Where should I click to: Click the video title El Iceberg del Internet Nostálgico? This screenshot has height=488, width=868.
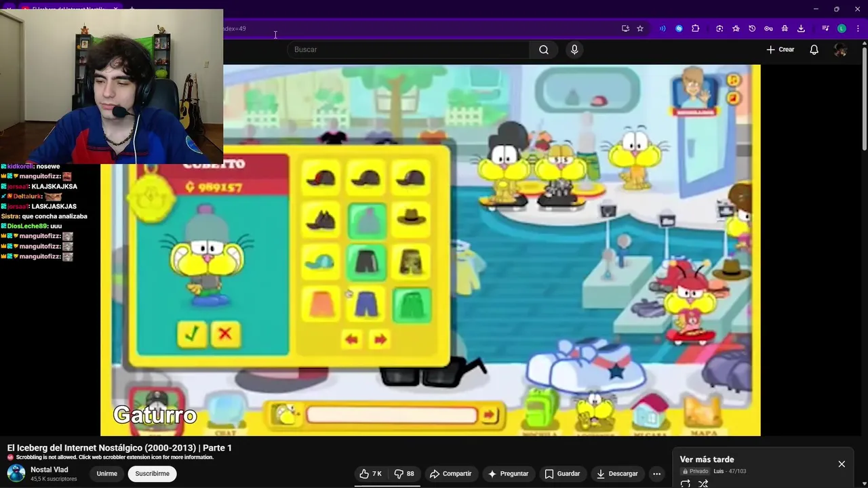[x=119, y=448]
